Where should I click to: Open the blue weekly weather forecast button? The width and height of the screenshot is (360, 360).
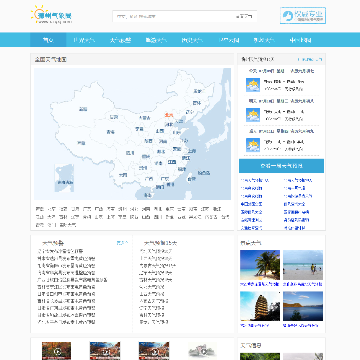(281, 166)
